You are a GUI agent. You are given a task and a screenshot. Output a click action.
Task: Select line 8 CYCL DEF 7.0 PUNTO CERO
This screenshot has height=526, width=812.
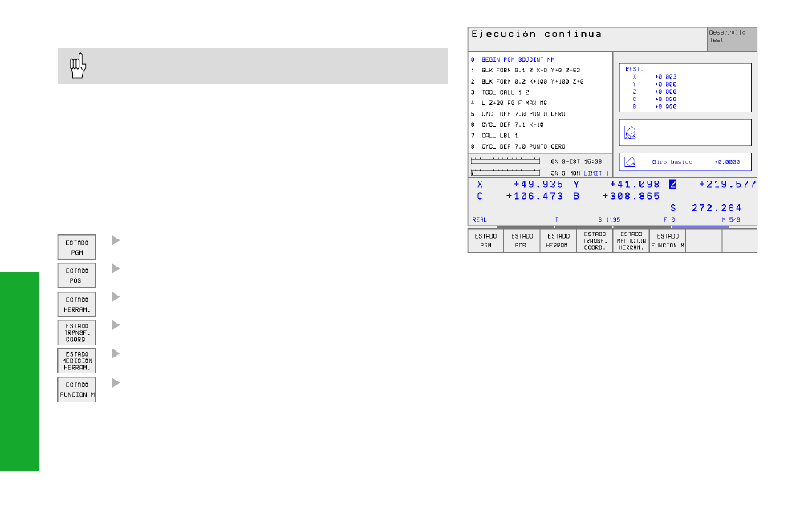click(x=518, y=147)
